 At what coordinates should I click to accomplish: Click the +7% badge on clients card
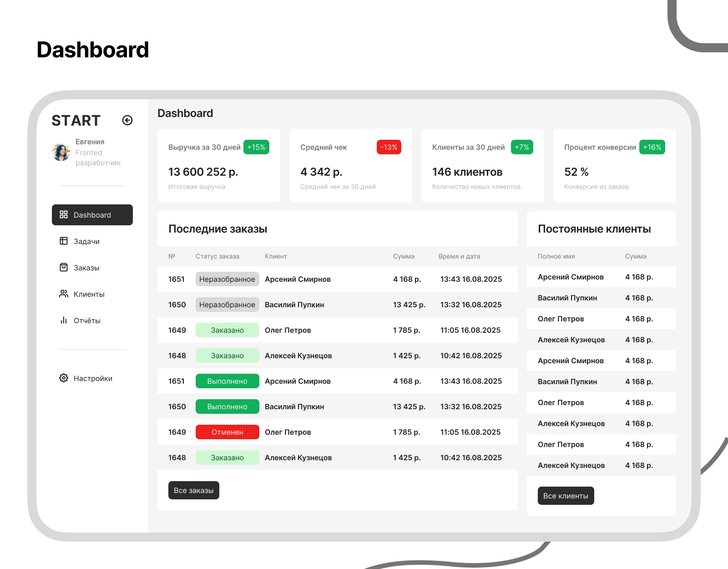click(522, 147)
